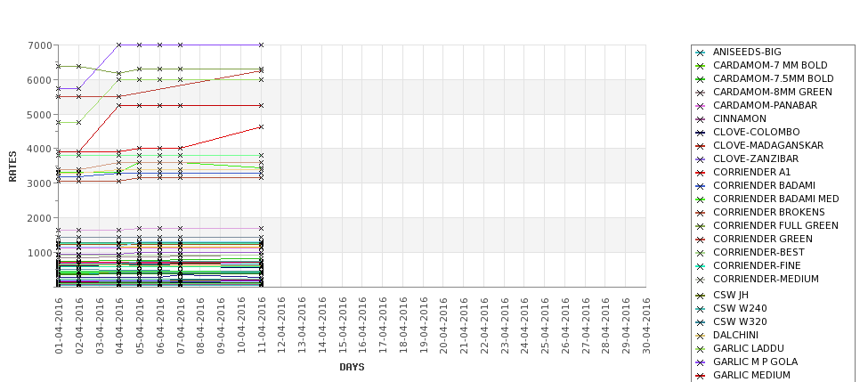868x382 pixels.
Task: Select the CORRIENDER BADAMI legend label
Action: tap(764, 185)
